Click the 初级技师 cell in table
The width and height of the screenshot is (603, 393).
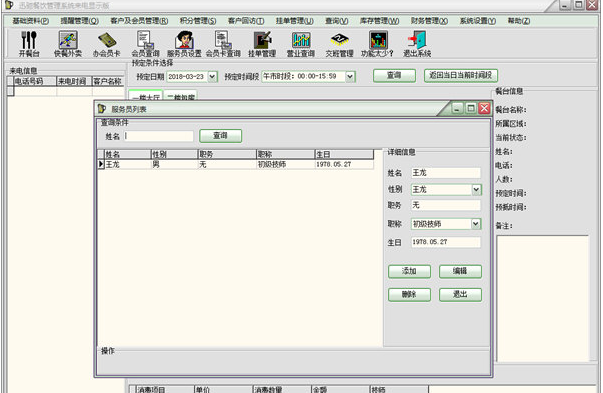point(285,164)
